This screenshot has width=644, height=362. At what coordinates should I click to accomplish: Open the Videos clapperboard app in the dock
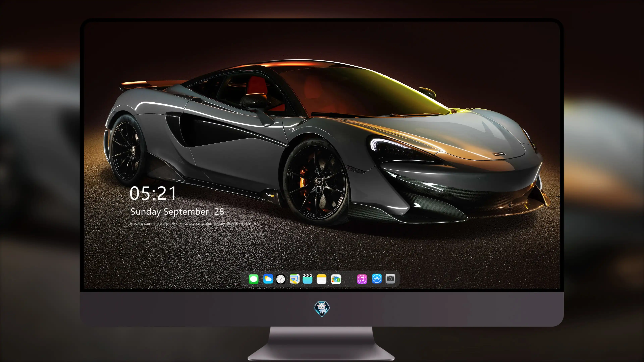(x=308, y=279)
